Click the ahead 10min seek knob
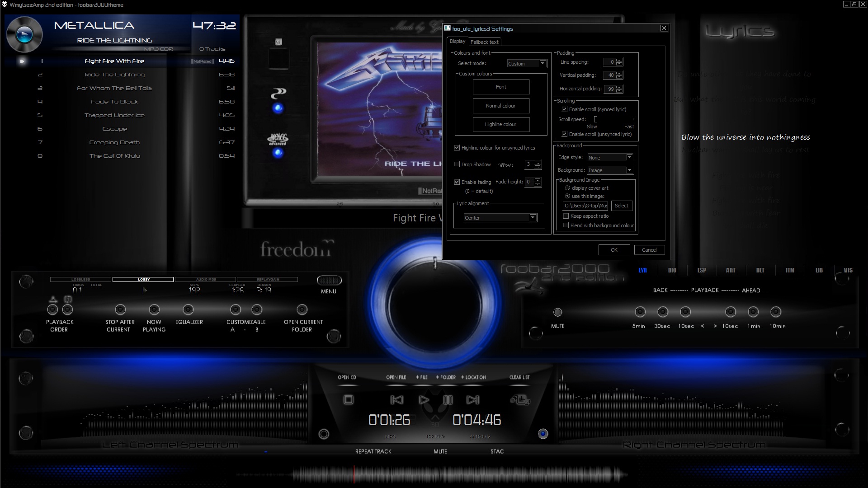This screenshot has height=488, width=868. (776, 312)
